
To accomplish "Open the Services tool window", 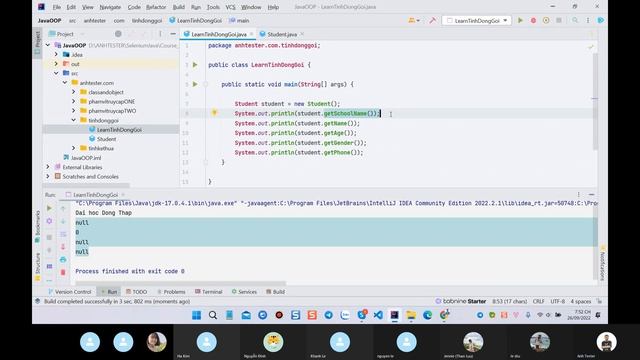I will [244, 292].
